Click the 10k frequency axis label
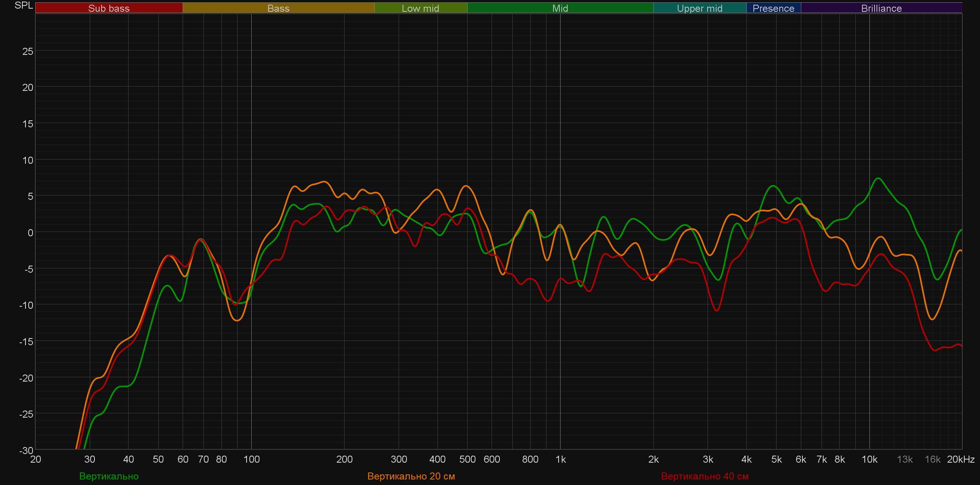This screenshot has height=485, width=980. pyautogui.click(x=869, y=459)
